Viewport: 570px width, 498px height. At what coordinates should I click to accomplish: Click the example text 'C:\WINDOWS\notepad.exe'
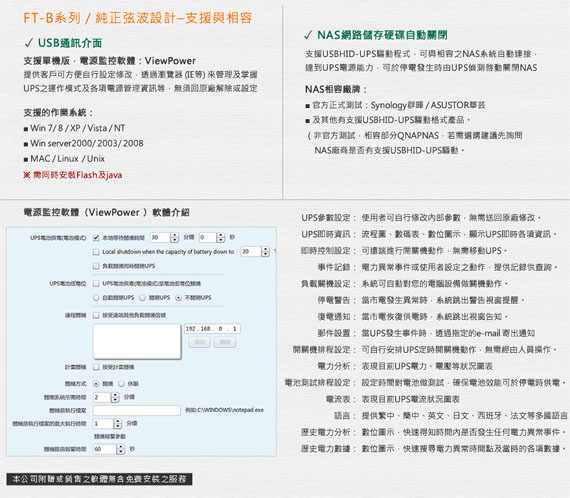click(x=230, y=410)
